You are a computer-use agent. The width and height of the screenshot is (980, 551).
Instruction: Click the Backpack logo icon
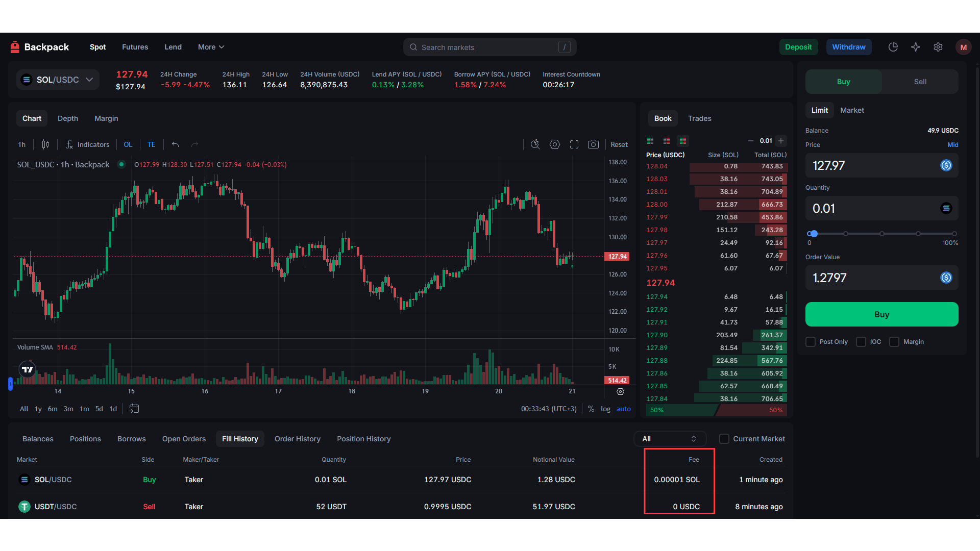coord(15,47)
